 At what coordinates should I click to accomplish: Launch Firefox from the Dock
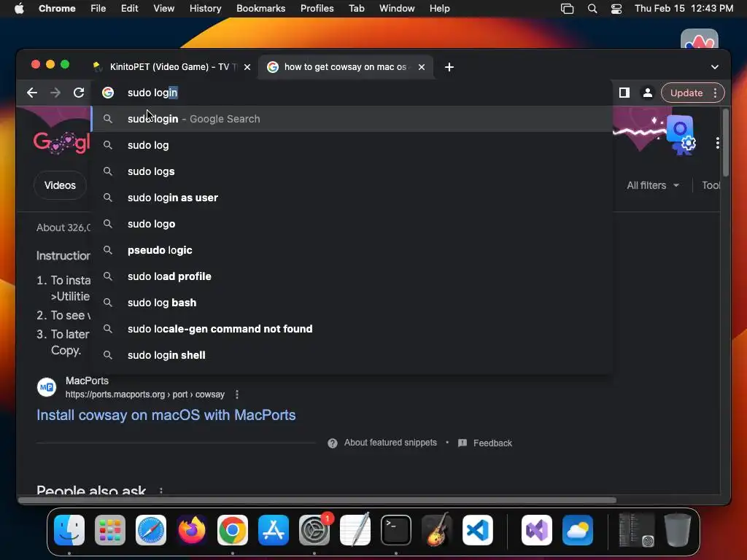(192, 530)
